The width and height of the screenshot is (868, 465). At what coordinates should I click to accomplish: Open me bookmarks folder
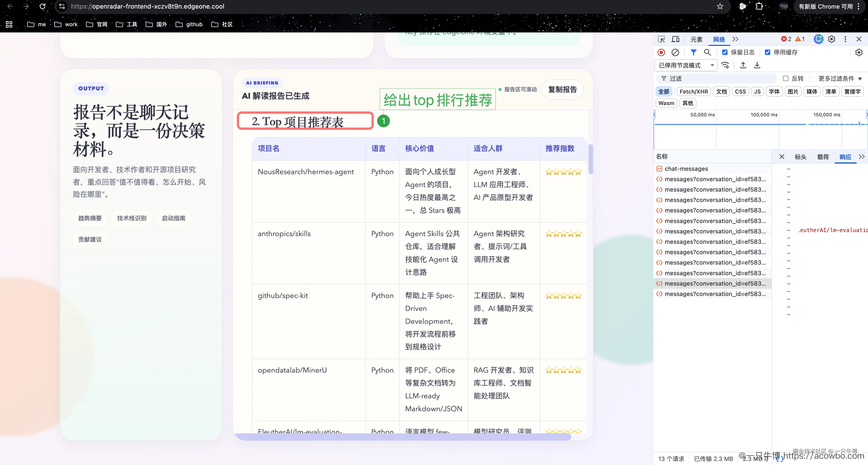[36, 24]
